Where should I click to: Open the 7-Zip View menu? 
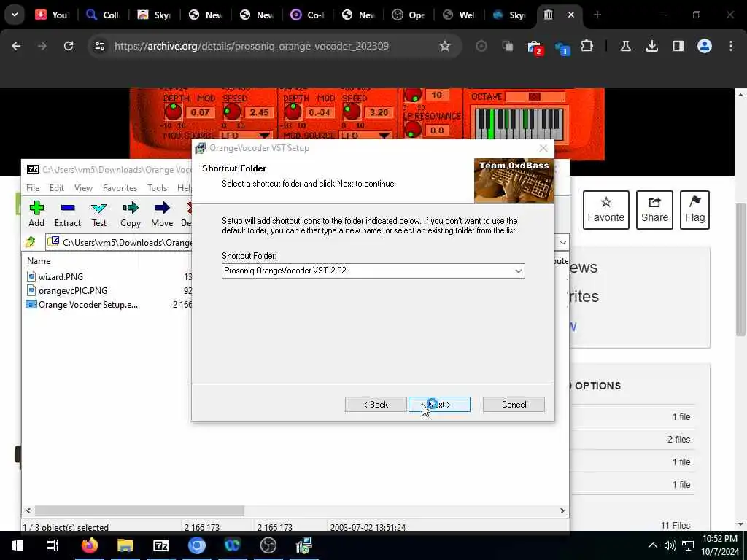[x=83, y=188]
